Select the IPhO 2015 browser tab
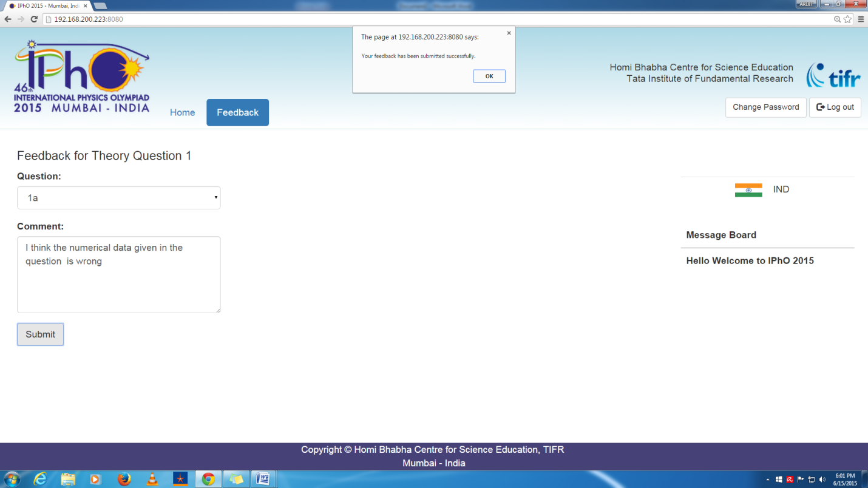Viewport: 868px width, 488px height. pyautogui.click(x=46, y=5)
